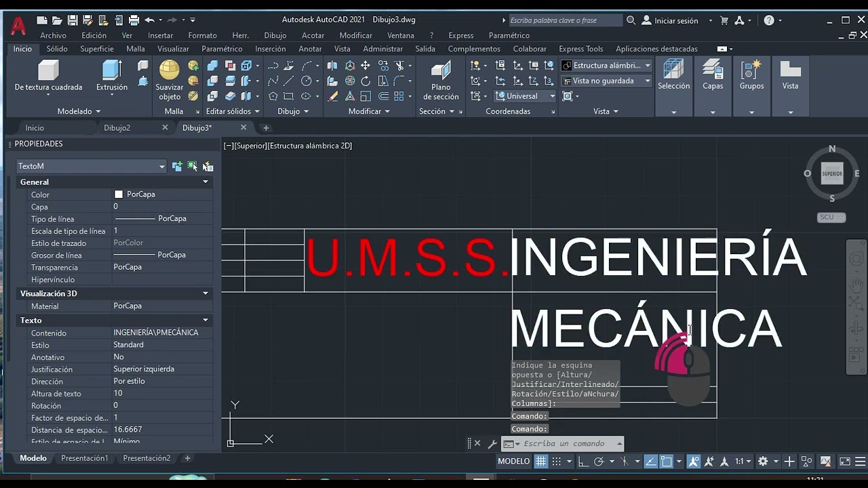Switch to the Sólido ribbon tab
Screen dimensions: 868x488
tap(57, 49)
